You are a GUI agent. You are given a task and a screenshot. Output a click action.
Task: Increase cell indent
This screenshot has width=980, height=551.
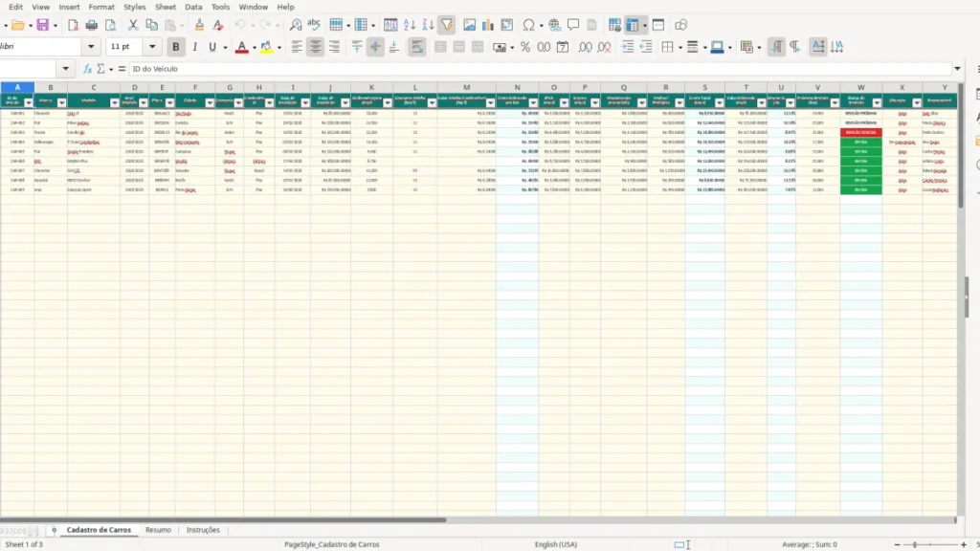[x=628, y=47]
